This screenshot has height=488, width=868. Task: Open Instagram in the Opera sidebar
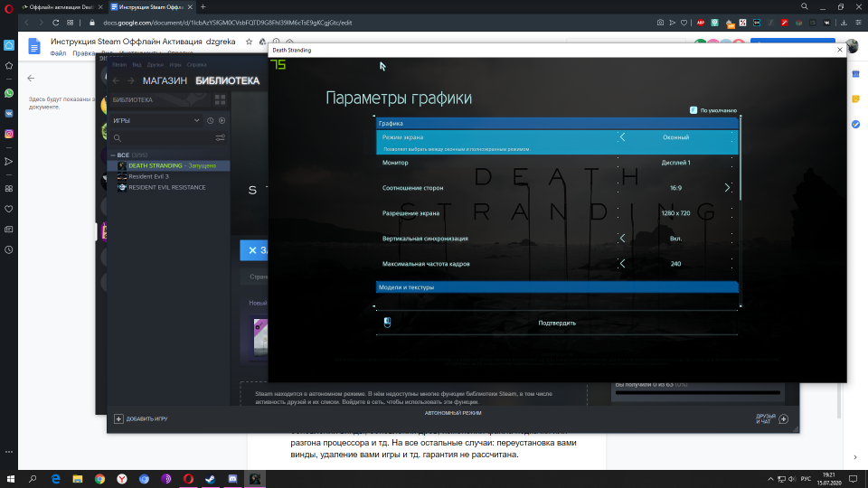[x=9, y=134]
